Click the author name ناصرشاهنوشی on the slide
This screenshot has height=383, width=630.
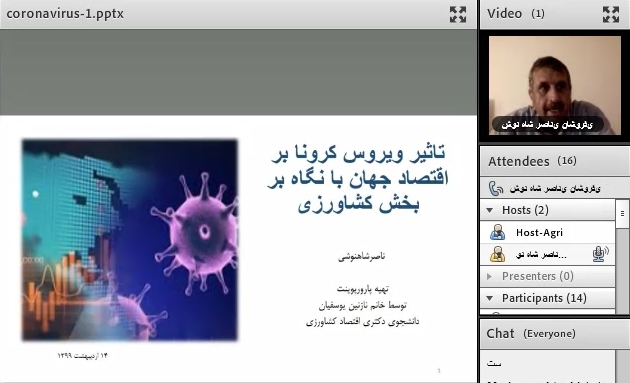362,256
